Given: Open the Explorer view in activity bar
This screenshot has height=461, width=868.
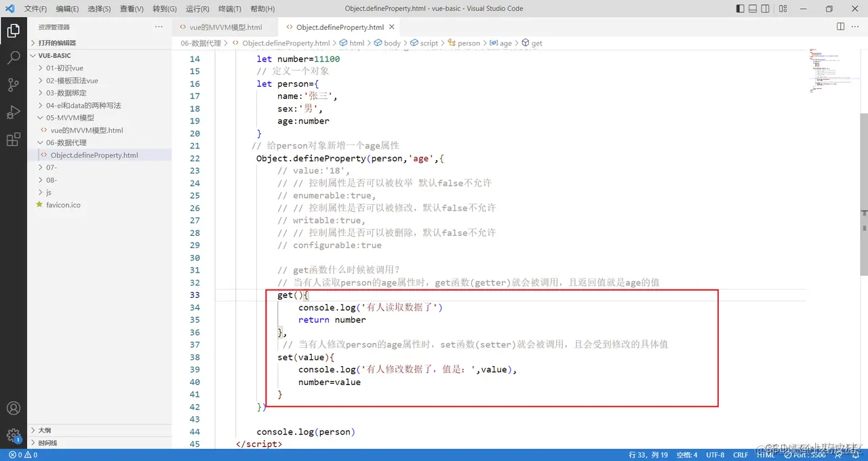Looking at the screenshot, I should point(13,31).
